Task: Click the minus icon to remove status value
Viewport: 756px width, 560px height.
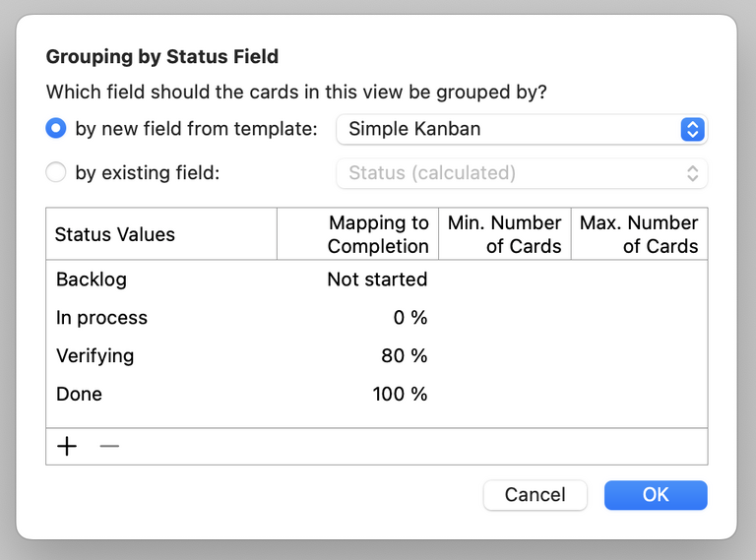Action: [109, 447]
